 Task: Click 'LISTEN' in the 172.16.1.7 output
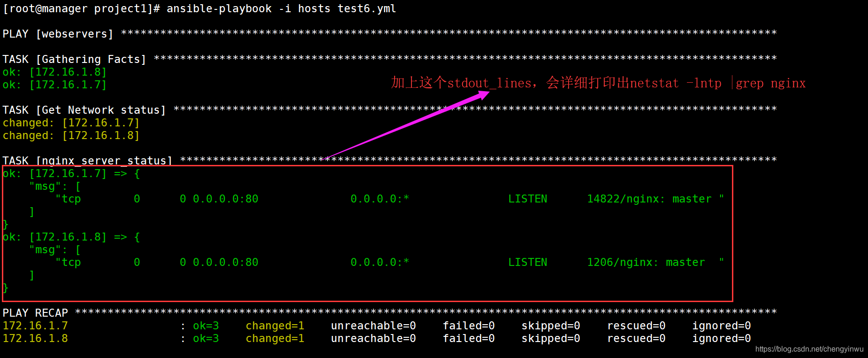[528, 199]
